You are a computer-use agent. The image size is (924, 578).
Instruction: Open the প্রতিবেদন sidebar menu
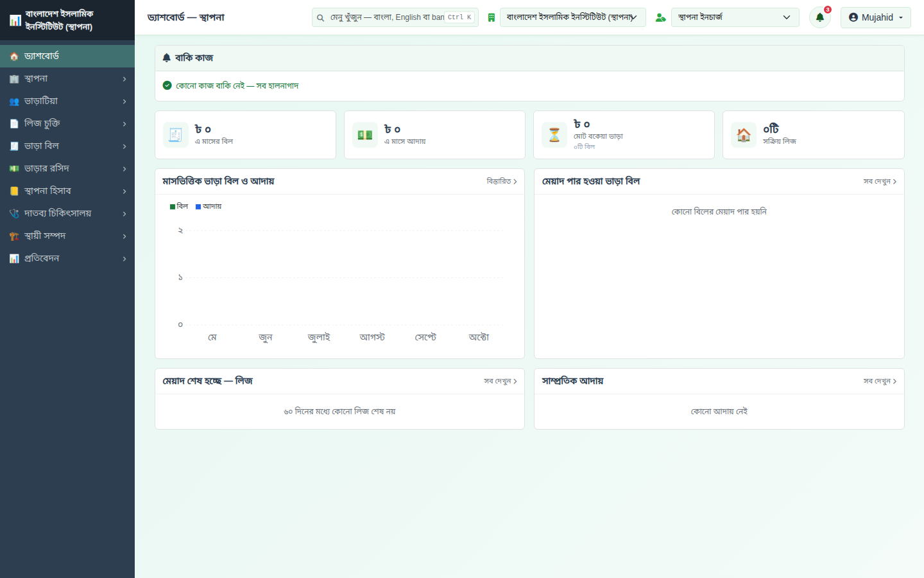pos(67,258)
